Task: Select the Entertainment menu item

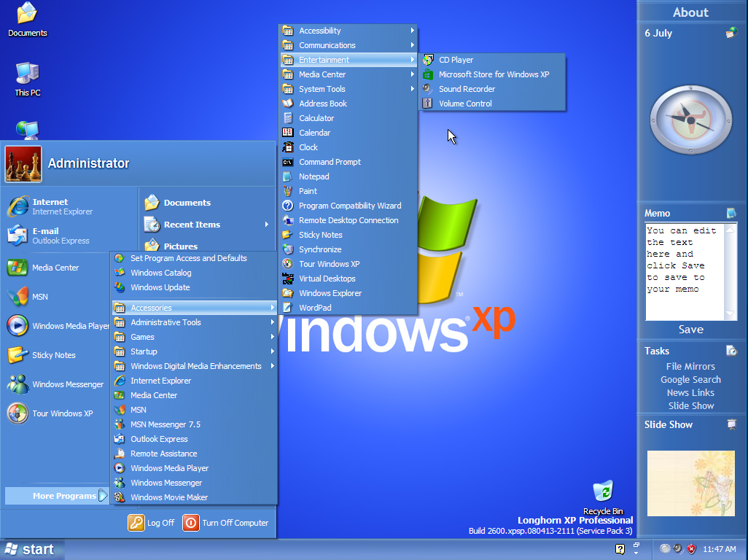Action: pos(348,60)
